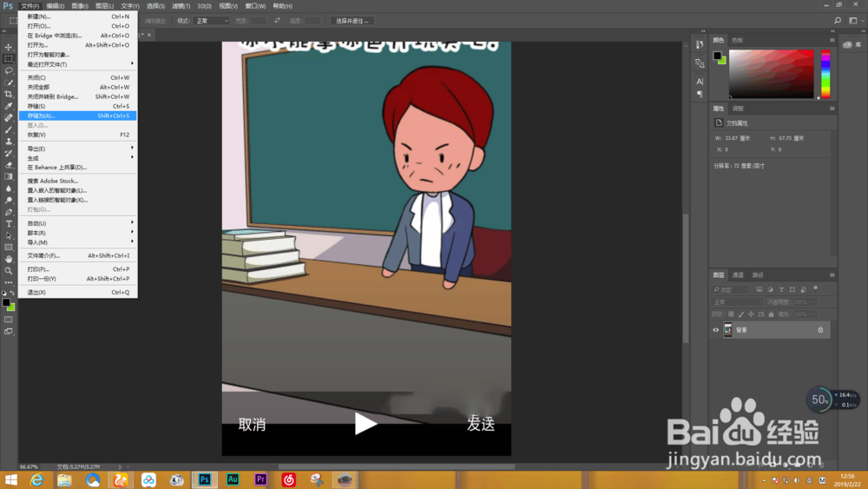Image resolution: width=868 pixels, height=489 pixels.
Task: Click the 选择并遮住... button
Action: point(352,21)
